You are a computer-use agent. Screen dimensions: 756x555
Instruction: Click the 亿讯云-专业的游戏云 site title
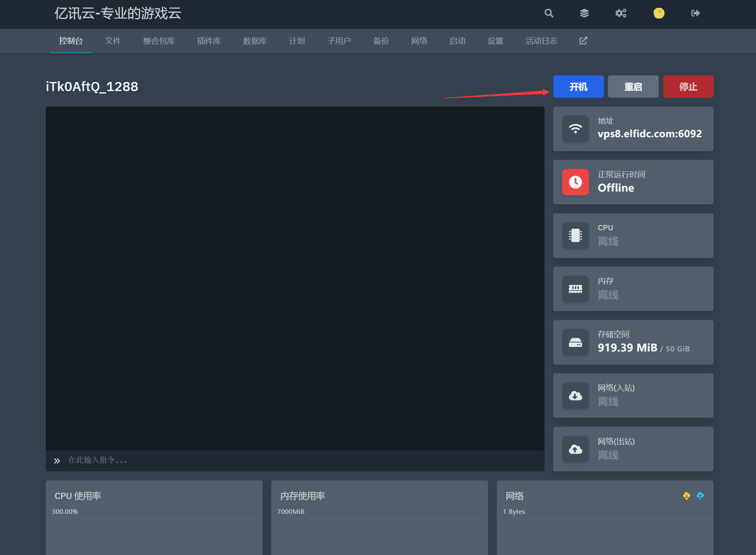(x=118, y=14)
